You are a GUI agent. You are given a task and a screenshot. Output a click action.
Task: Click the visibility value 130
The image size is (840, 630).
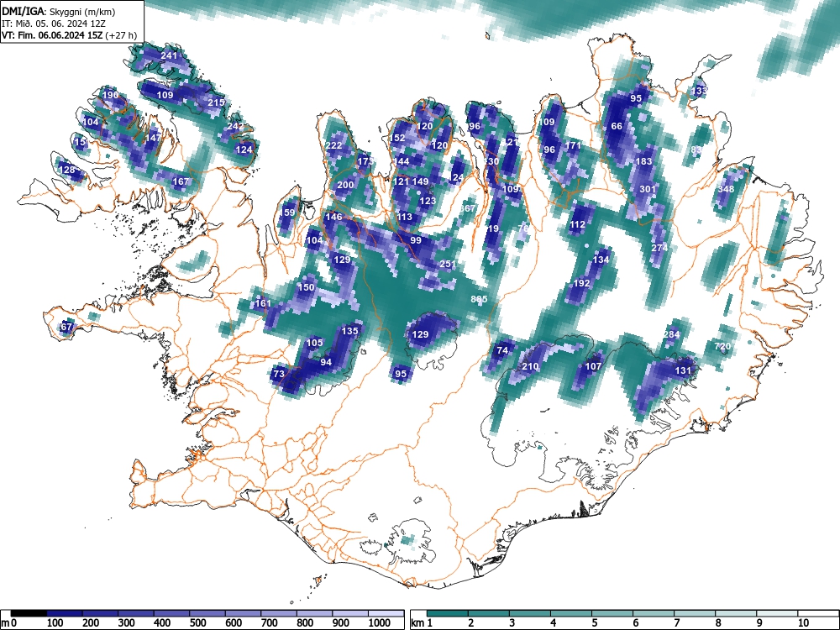(491, 160)
